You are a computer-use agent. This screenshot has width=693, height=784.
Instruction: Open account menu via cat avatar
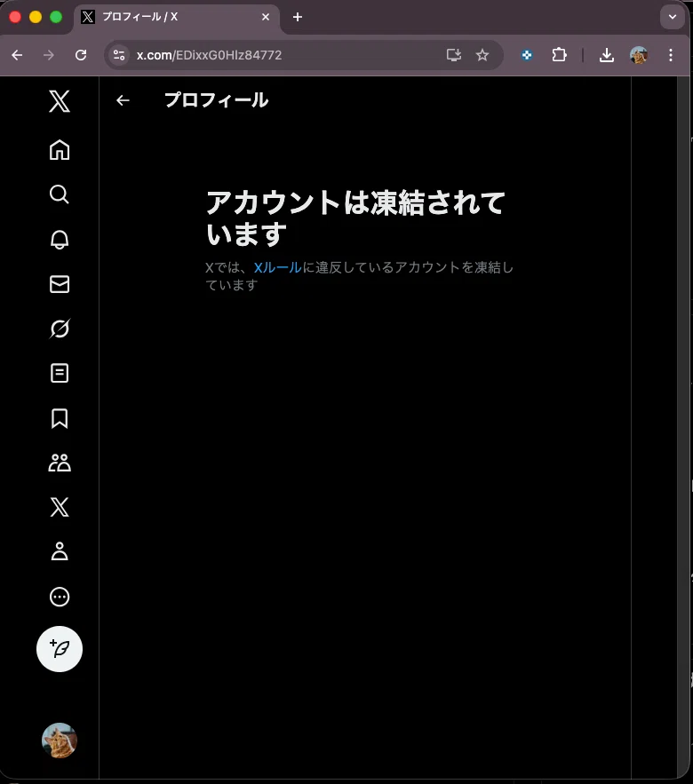tap(60, 740)
